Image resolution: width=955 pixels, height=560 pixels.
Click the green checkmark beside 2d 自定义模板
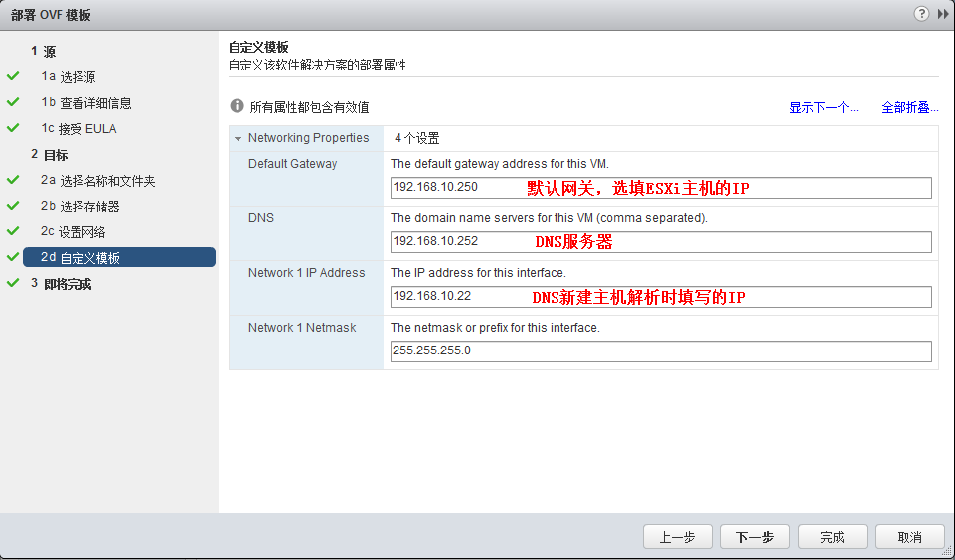13,257
